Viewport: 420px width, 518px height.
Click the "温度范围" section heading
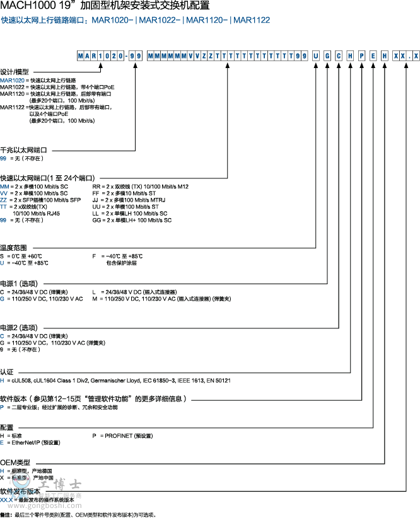click(13, 248)
